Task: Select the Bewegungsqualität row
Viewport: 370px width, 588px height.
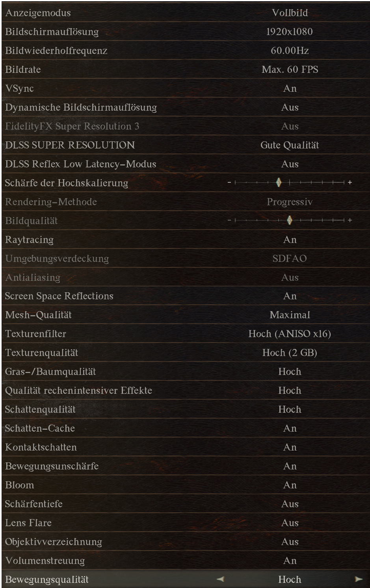Action: [185, 580]
